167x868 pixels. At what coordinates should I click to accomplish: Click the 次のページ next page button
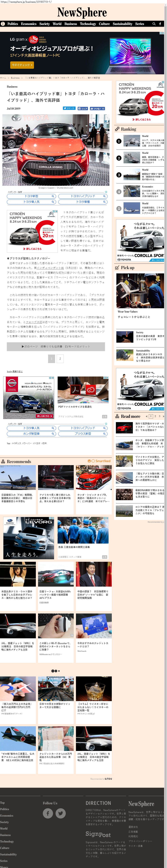pyautogui.click(x=56, y=346)
